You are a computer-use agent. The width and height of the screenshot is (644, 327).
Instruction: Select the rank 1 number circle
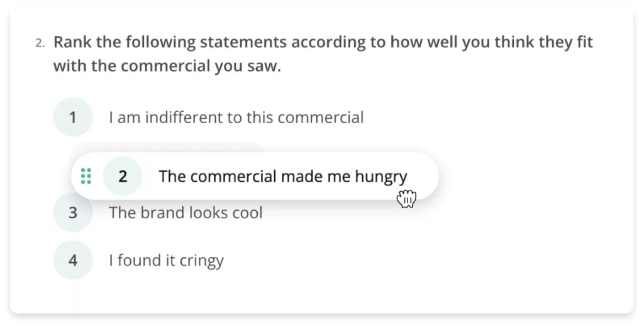(x=73, y=117)
